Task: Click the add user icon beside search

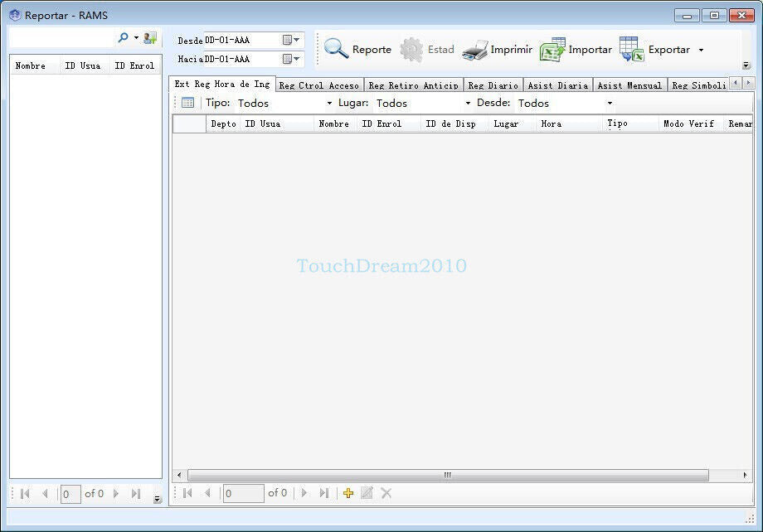Action: [150, 38]
